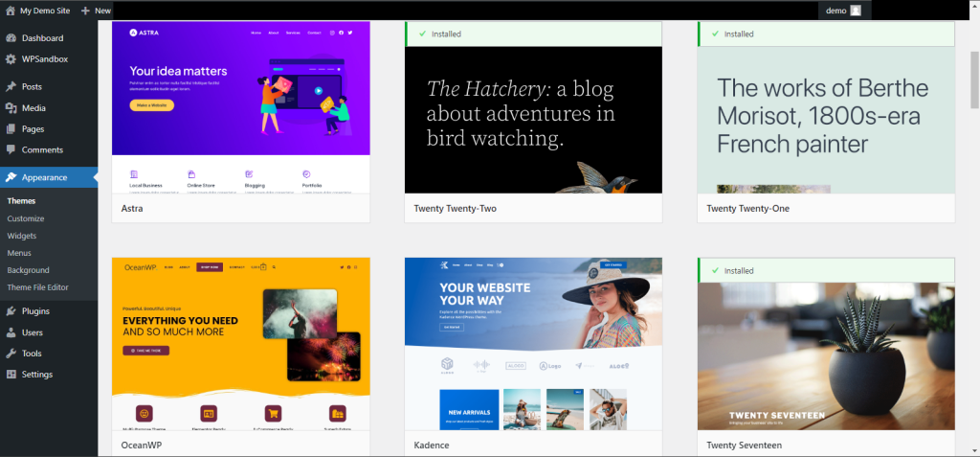Click the Twenty Twenty-Two Installed notice
980x457 pixels.
coord(533,34)
